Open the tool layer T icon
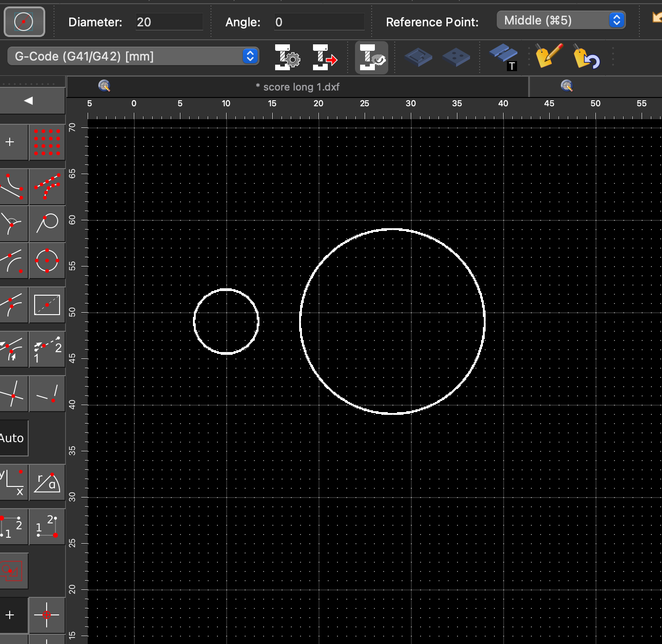The width and height of the screenshot is (662, 644). click(x=503, y=57)
